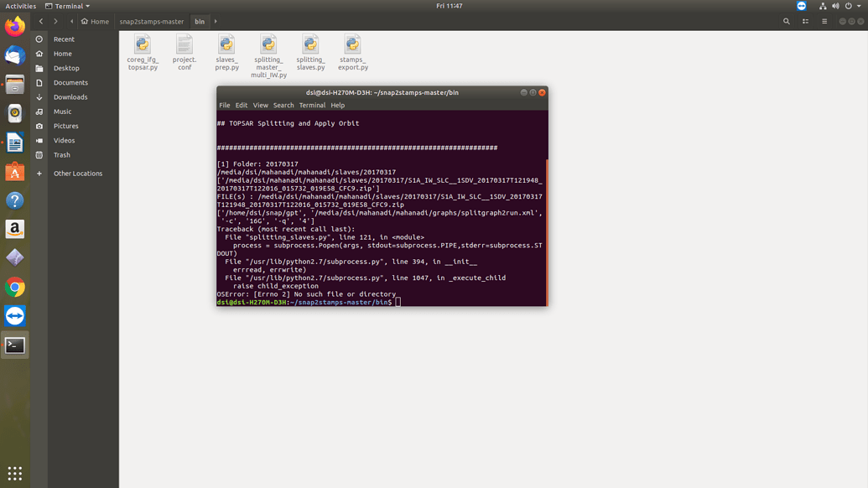Viewport: 868px width, 488px height.
Task: Click the Activities button
Action: pyautogui.click(x=21, y=6)
